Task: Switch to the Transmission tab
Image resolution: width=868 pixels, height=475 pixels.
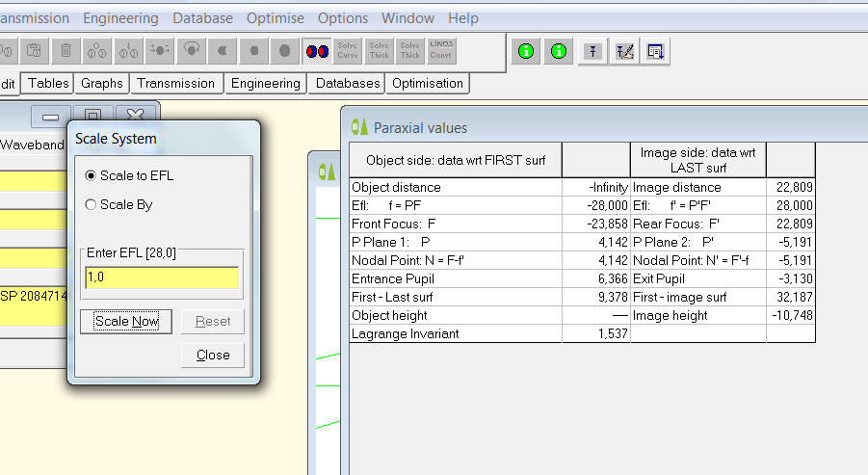Action: point(176,84)
